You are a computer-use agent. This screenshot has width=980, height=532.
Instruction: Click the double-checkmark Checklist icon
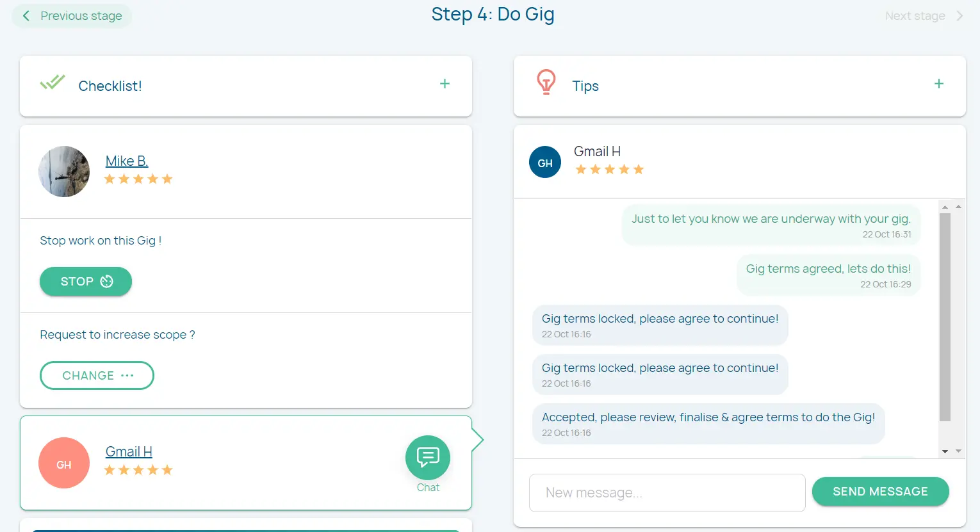[53, 83]
